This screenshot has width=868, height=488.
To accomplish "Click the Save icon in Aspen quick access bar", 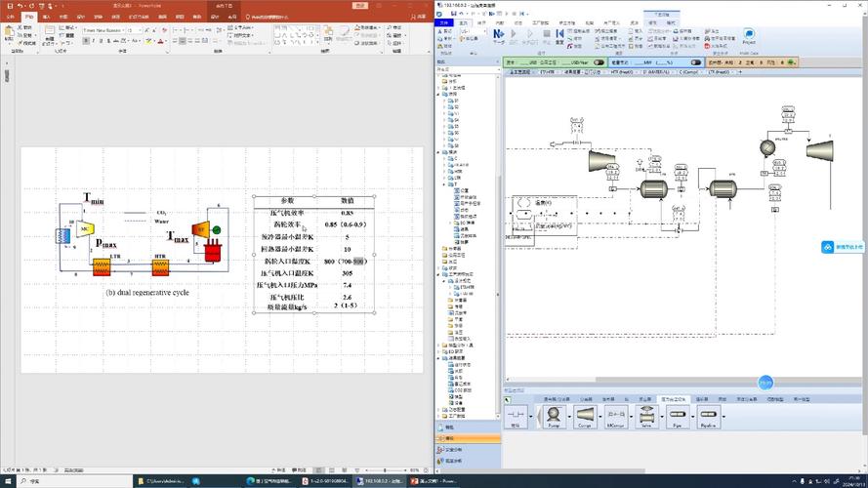I will tap(453, 14).
